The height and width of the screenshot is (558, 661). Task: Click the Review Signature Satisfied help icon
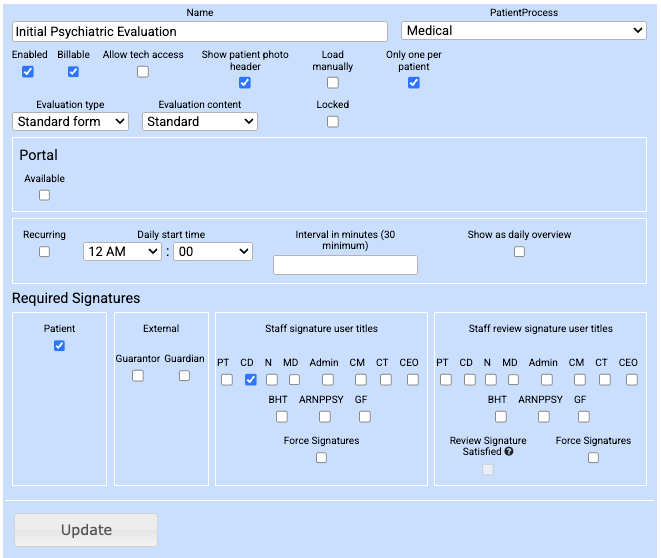click(x=511, y=452)
